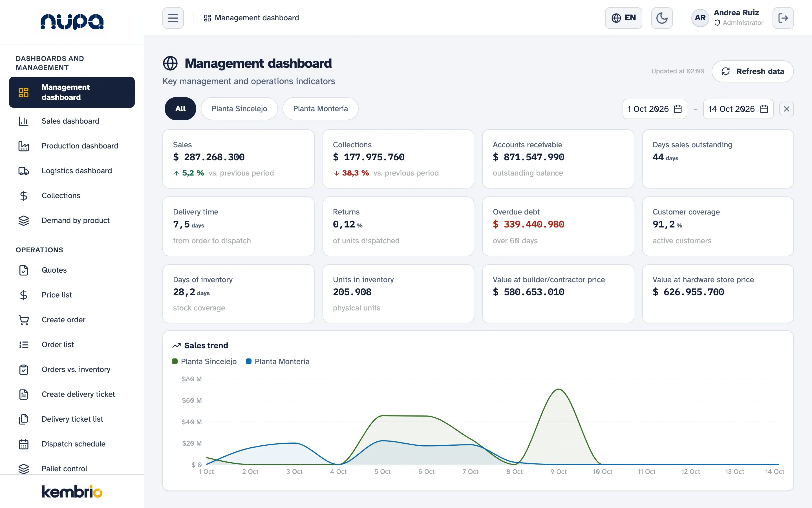Viewport: 812px width, 508px height.
Task: Click the Production dashboard factory icon
Action: click(x=23, y=146)
